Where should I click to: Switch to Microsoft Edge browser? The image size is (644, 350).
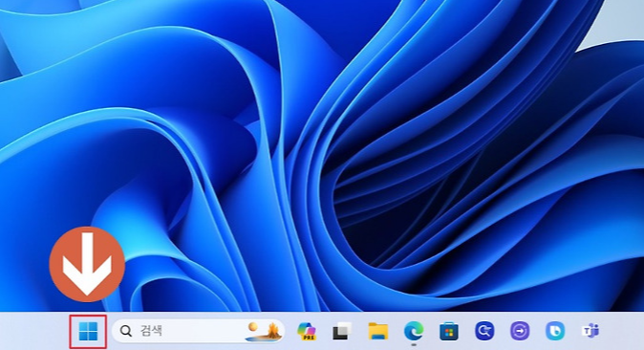click(x=414, y=331)
